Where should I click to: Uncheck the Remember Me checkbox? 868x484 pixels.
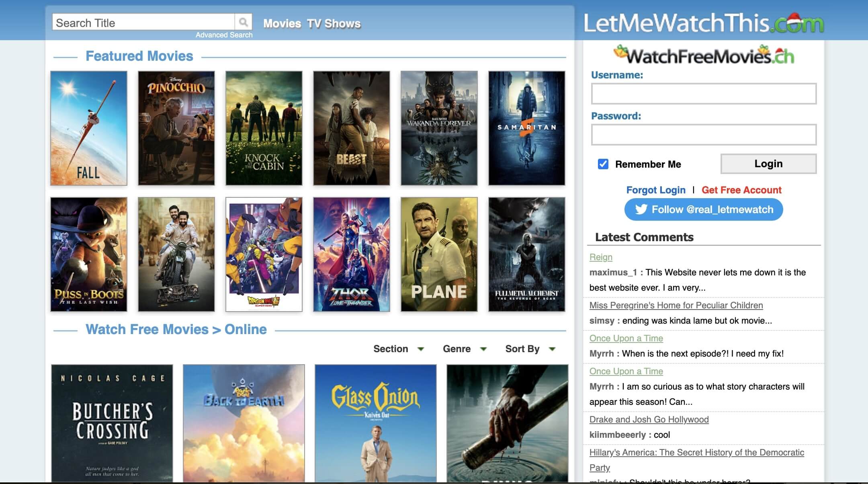[603, 164]
